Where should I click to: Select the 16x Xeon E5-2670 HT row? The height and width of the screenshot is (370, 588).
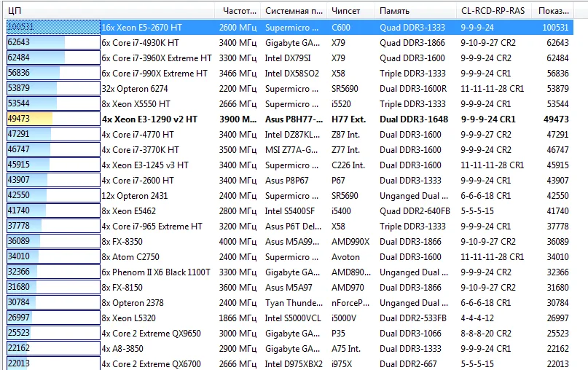click(290, 28)
